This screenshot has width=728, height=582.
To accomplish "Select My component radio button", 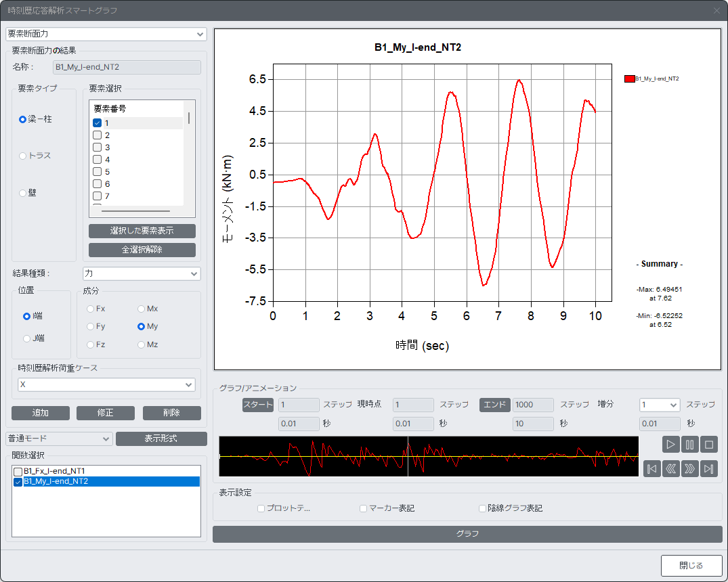I will [141, 327].
